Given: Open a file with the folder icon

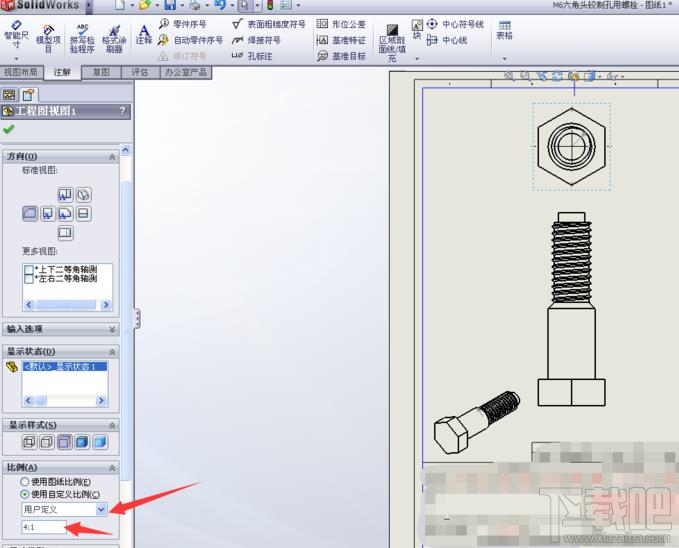Looking at the screenshot, I should 146,5.
